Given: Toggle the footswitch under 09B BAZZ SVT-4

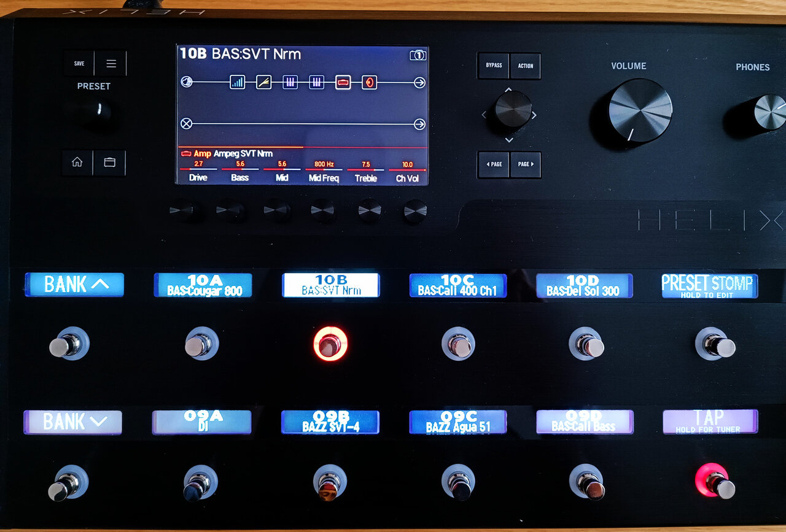Looking at the screenshot, I should [330, 484].
